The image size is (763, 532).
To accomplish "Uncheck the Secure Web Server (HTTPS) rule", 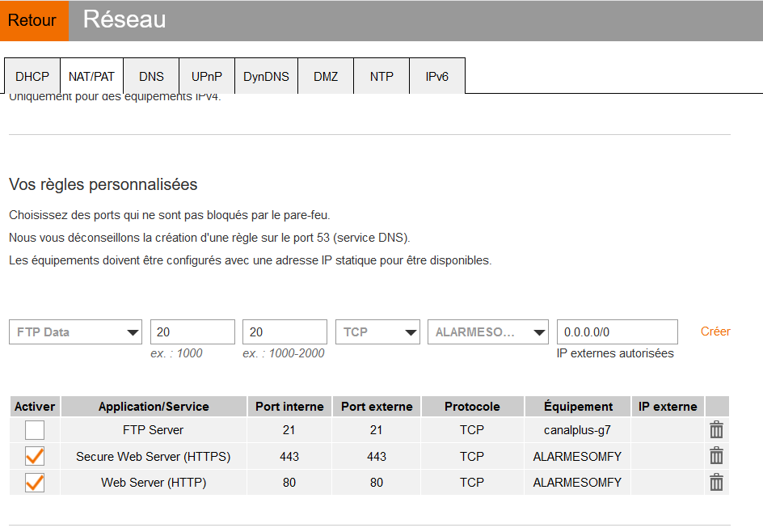I will tap(35, 456).
